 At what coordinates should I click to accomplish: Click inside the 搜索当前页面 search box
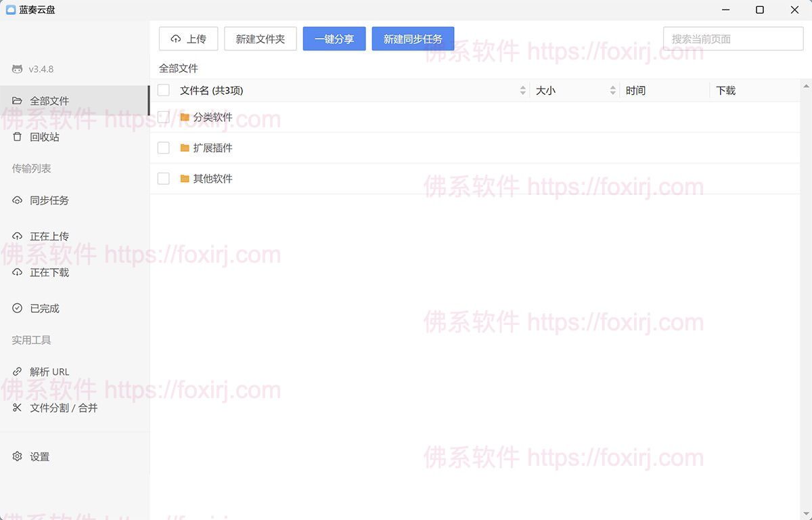click(731, 39)
